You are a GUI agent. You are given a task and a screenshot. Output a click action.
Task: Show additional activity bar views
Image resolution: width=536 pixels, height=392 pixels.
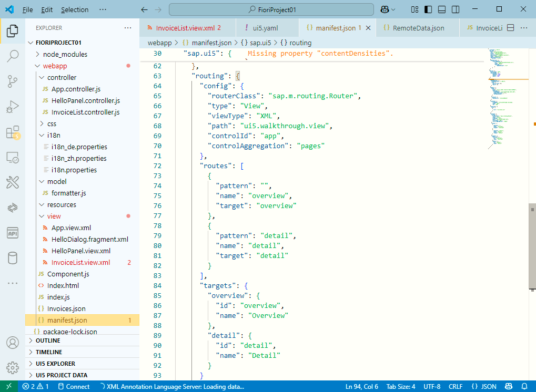click(12, 283)
